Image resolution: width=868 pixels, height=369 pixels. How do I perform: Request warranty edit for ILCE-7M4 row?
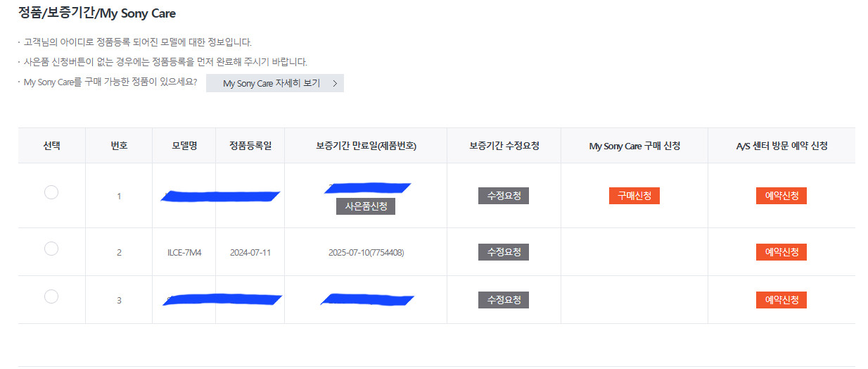click(x=504, y=252)
